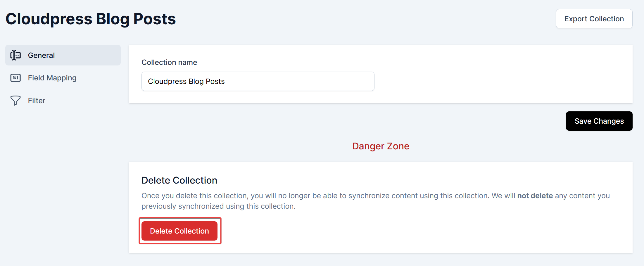Click the bold 'not delete' text
The height and width of the screenshot is (266, 644).
pos(535,196)
